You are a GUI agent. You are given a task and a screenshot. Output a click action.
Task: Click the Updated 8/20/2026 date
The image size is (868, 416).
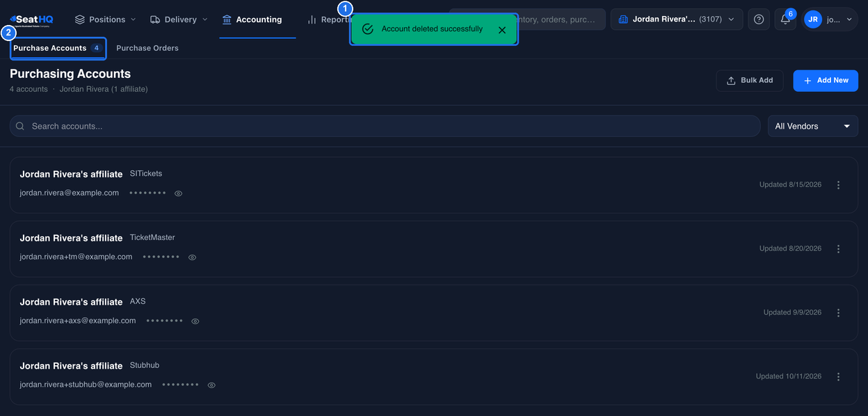pyautogui.click(x=790, y=249)
